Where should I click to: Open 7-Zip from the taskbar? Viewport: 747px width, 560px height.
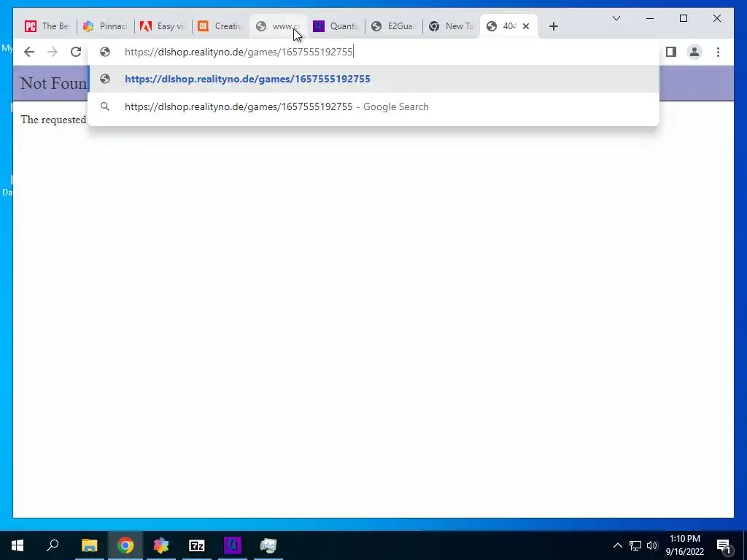pyautogui.click(x=197, y=545)
